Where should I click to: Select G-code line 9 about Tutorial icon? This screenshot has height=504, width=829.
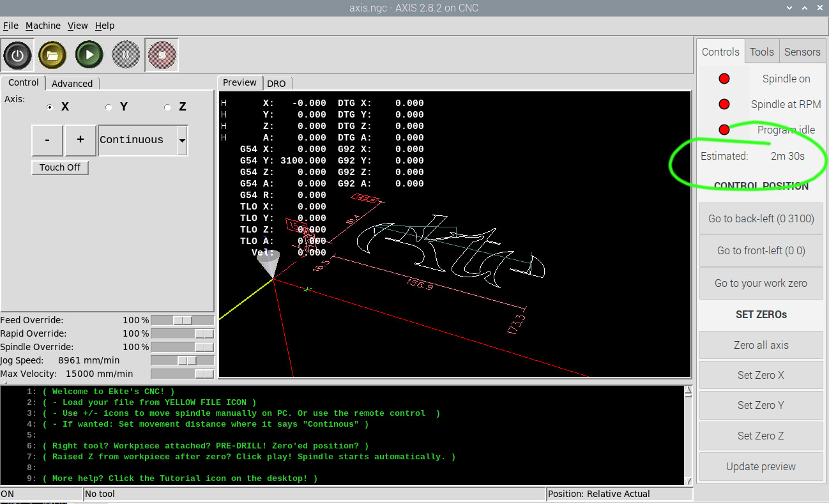pyautogui.click(x=180, y=478)
